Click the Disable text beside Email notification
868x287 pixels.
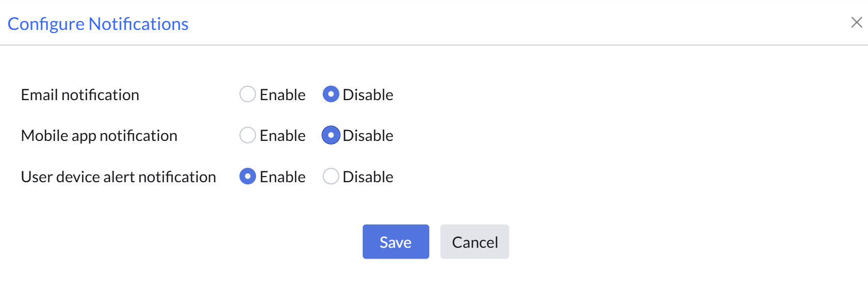click(368, 95)
